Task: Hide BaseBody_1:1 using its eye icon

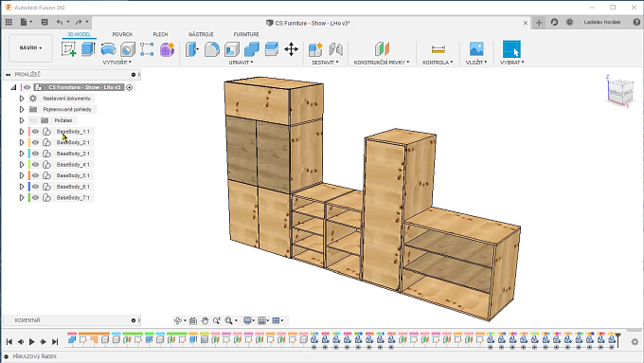Action: (x=36, y=132)
